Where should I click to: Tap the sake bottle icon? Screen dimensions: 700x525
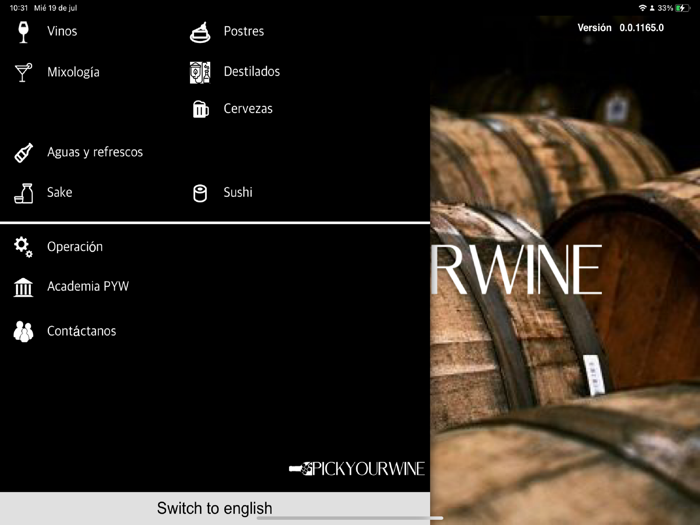point(23,193)
